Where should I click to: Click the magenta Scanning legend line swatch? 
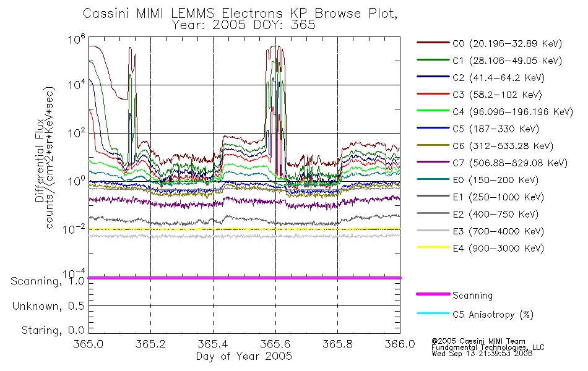(x=433, y=294)
